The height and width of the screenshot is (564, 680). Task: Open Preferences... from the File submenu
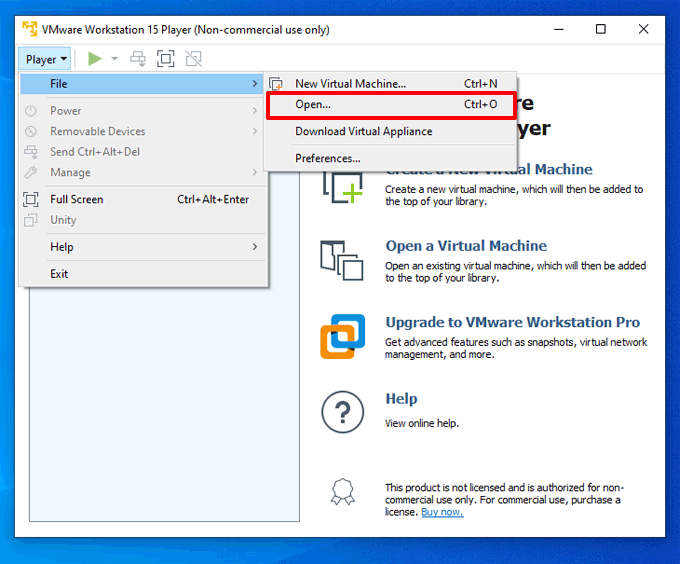tap(391, 159)
